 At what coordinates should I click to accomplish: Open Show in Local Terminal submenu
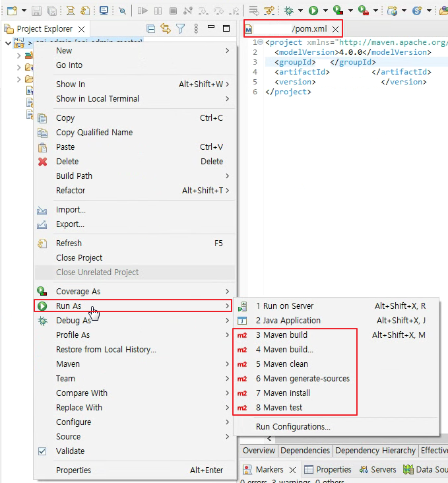(x=135, y=98)
